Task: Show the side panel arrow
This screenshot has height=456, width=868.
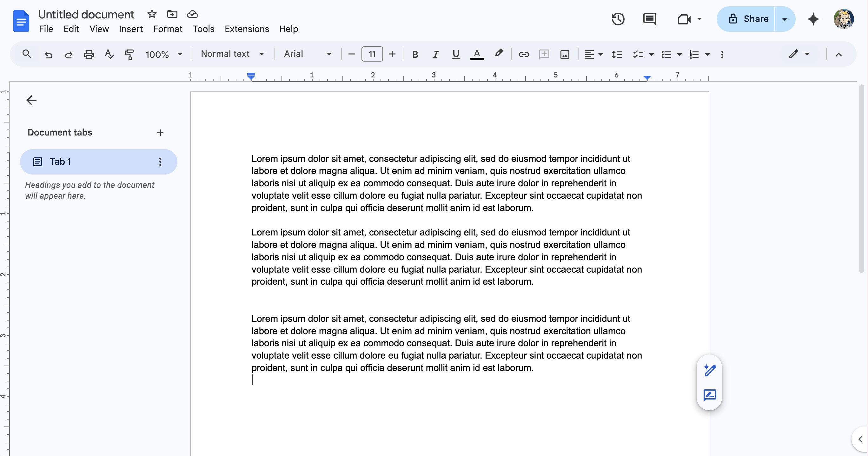Action: tap(860, 439)
